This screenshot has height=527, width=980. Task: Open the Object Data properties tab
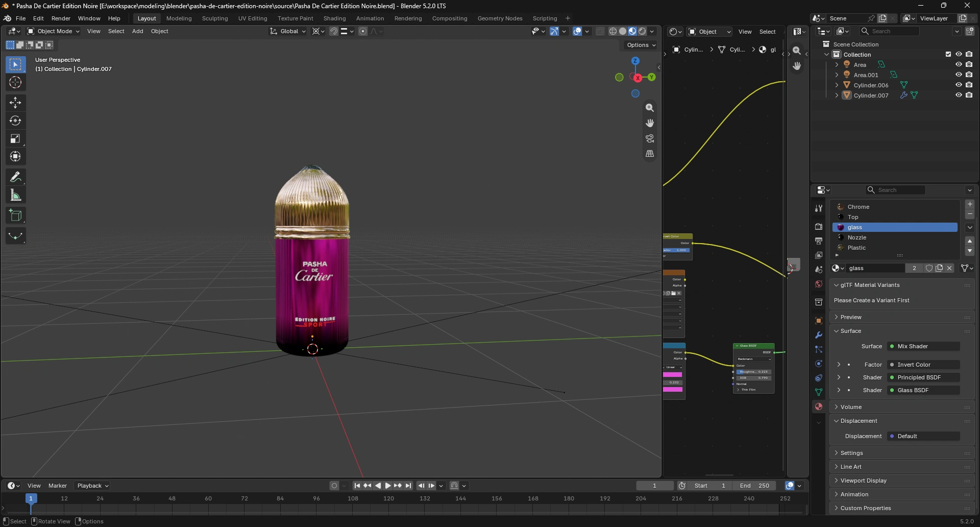(819, 392)
